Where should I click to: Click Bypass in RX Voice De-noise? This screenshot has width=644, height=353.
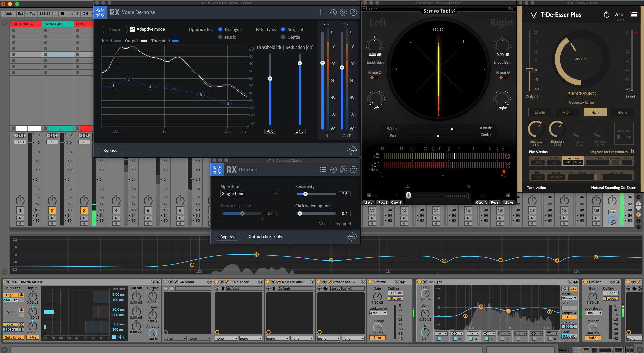(110, 151)
